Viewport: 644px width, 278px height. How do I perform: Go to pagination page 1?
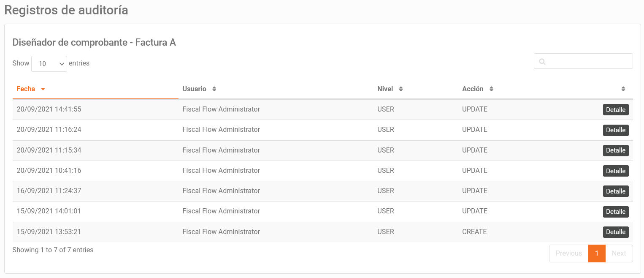click(x=597, y=253)
